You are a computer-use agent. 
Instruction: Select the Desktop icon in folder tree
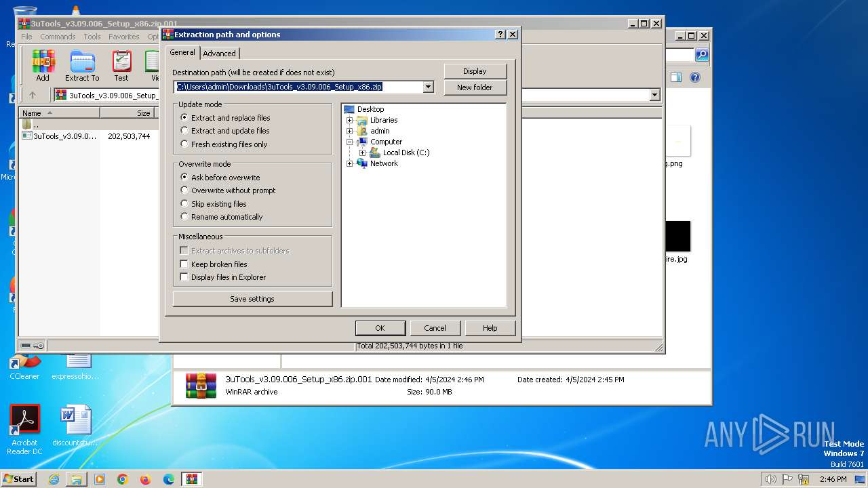click(350, 109)
